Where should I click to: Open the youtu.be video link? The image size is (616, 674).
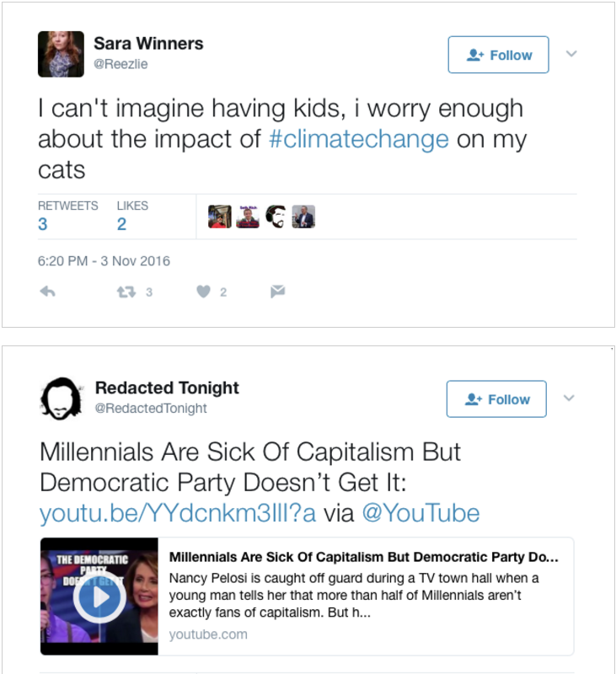tap(178, 513)
